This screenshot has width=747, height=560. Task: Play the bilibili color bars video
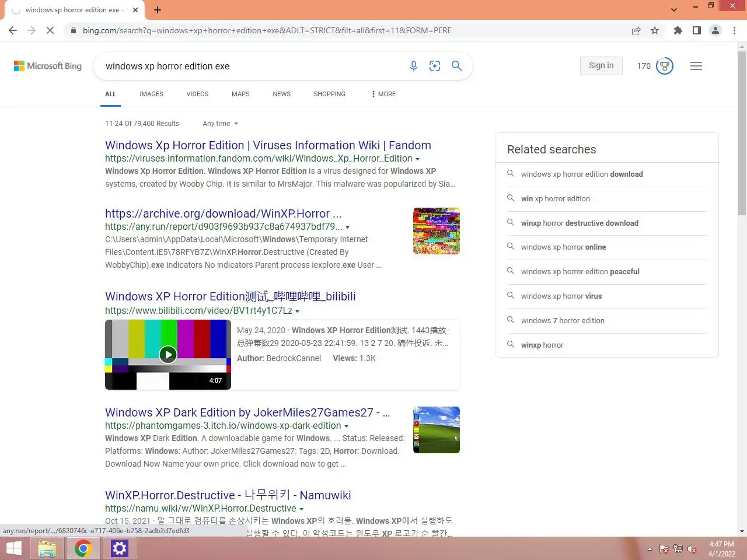click(168, 354)
